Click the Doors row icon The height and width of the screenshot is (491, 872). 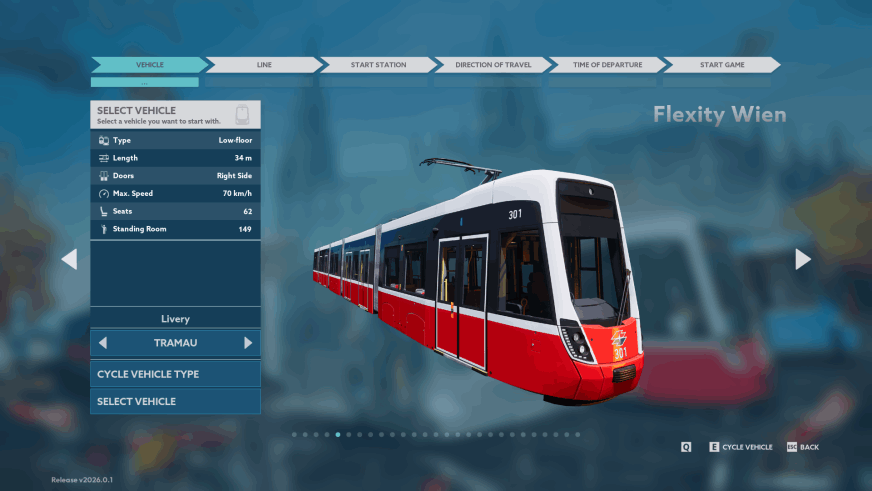coord(103,176)
